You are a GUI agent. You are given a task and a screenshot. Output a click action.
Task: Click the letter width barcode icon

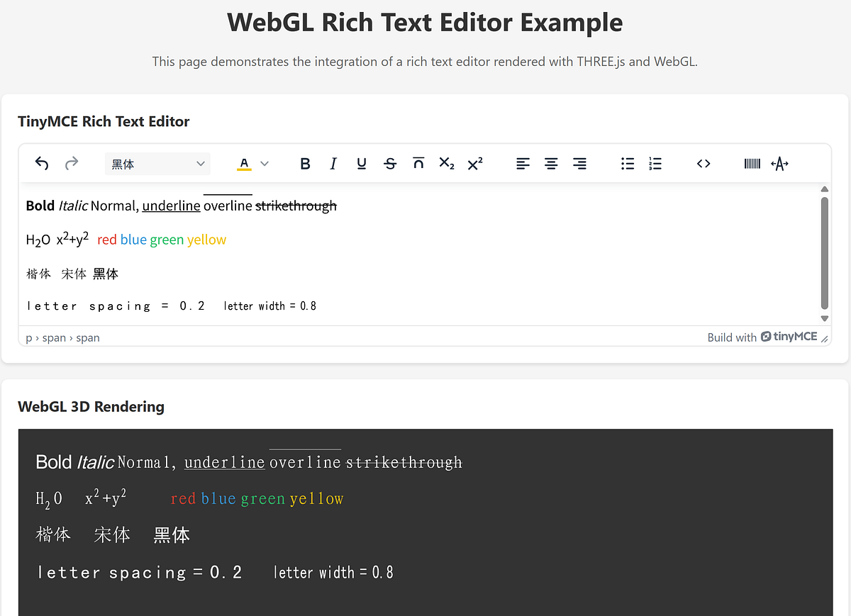752,163
